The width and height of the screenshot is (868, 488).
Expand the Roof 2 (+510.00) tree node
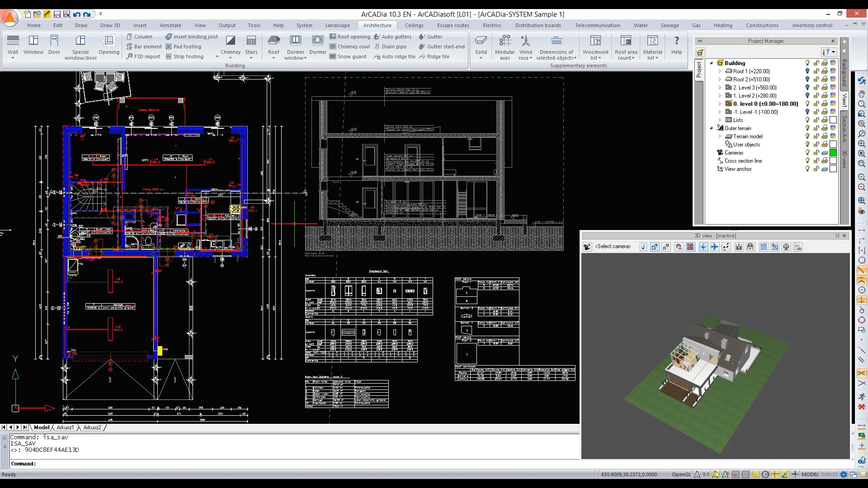[x=720, y=80]
